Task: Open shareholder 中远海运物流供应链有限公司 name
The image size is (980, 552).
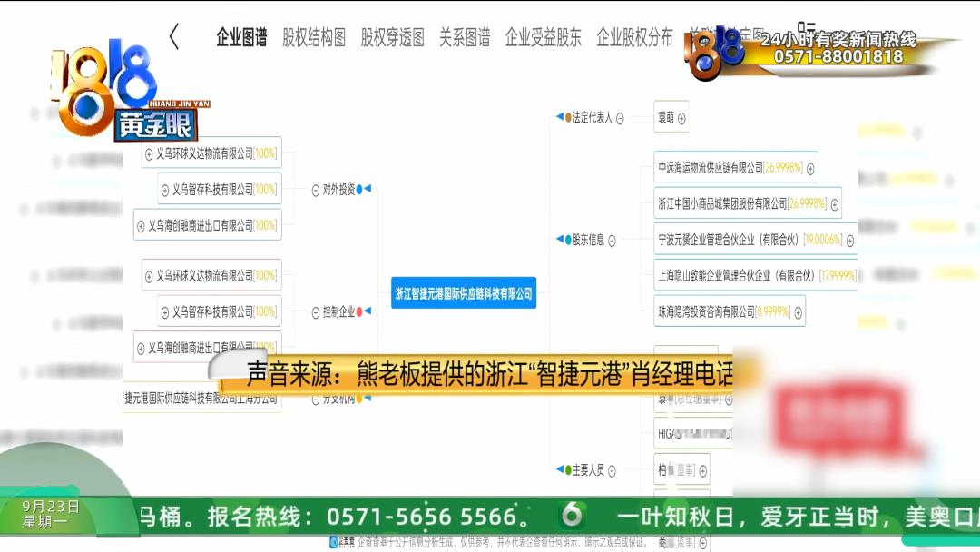Action: pyautogui.click(x=710, y=168)
